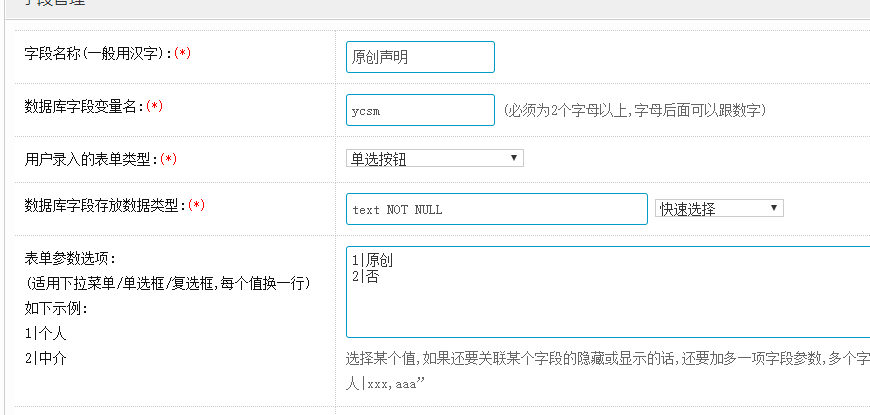Click the 如下示例 text
870x415 pixels.
tap(58, 308)
